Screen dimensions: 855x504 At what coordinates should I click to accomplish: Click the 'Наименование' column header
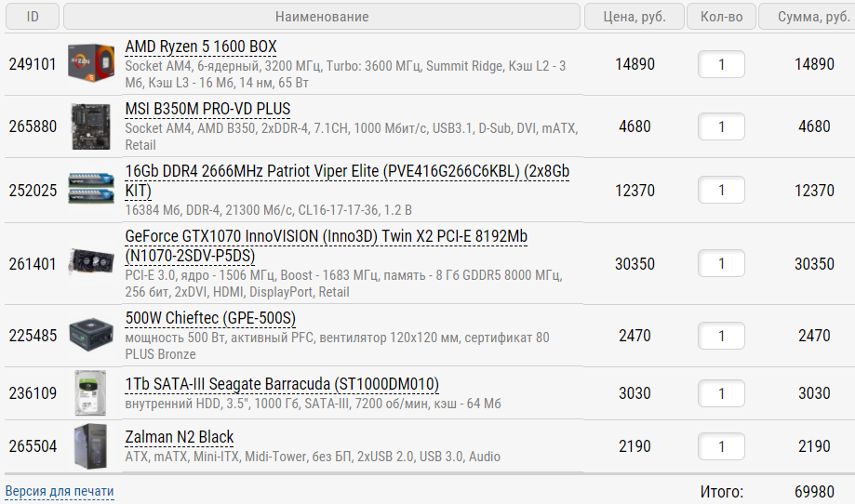click(322, 17)
